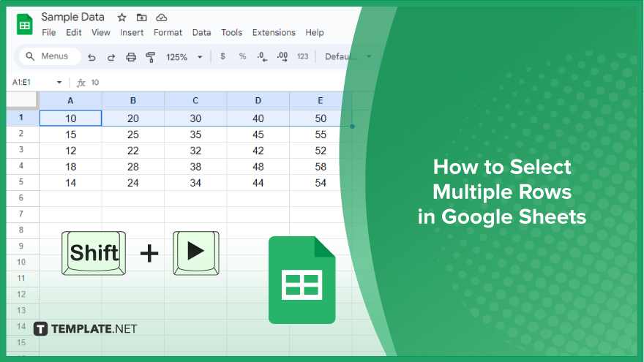Increase decimal places
This screenshot has width=644, height=362.
(x=282, y=56)
